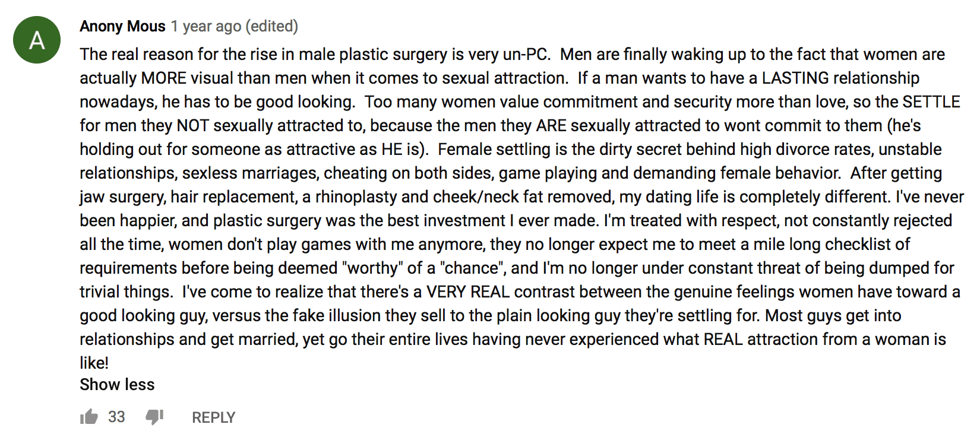Collapse the comment with Show less

coord(117,385)
